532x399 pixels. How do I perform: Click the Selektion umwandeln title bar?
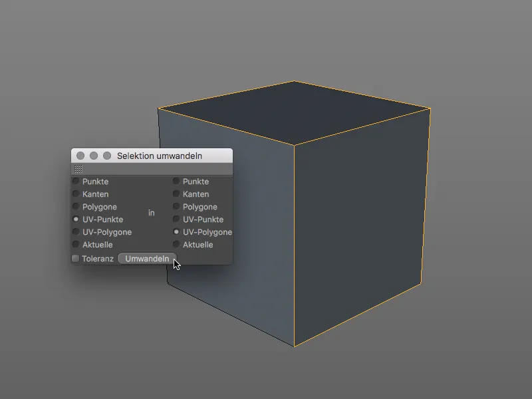[x=152, y=156]
